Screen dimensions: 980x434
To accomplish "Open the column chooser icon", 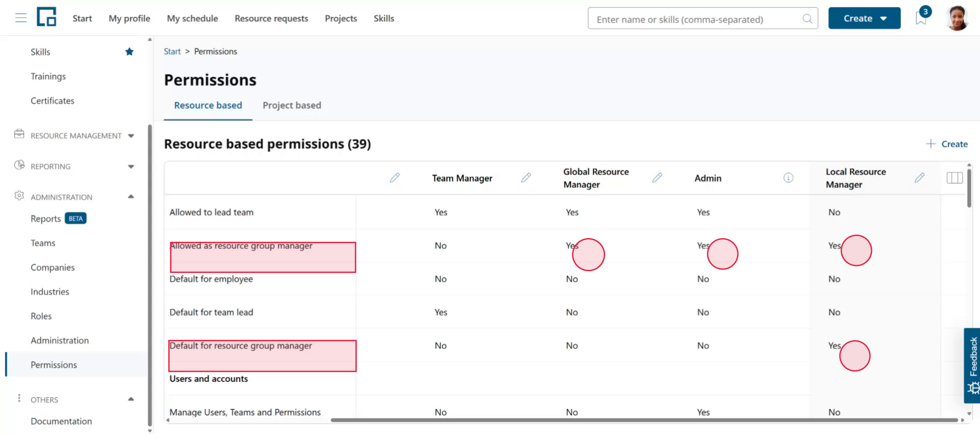I will (x=954, y=178).
